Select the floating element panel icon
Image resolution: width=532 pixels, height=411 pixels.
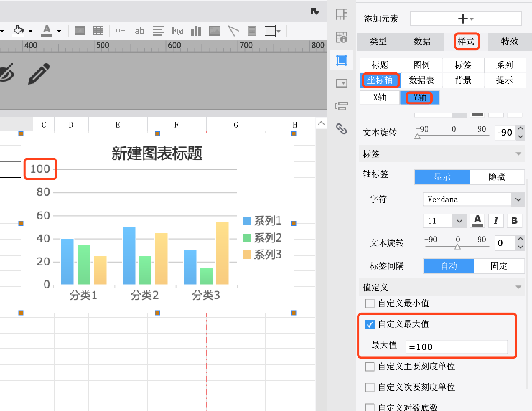click(x=342, y=60)
